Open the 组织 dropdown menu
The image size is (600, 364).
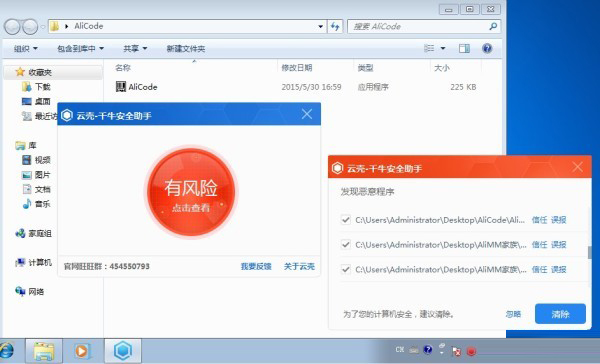26,49
